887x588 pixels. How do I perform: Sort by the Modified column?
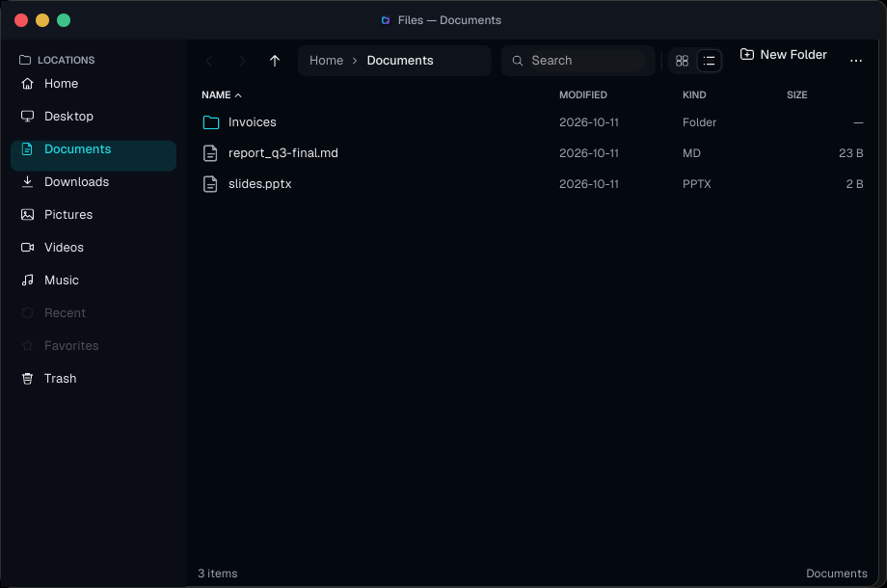582,95
